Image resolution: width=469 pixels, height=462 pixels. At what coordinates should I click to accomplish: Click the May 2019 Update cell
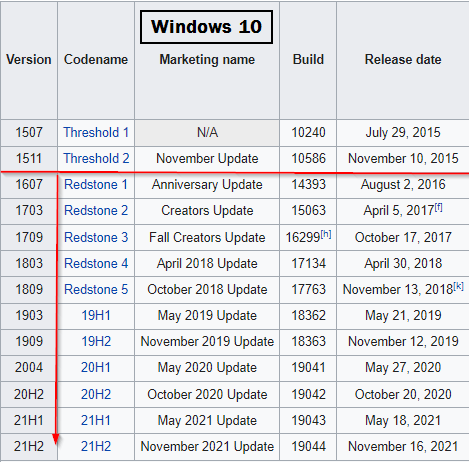(207, 315)
